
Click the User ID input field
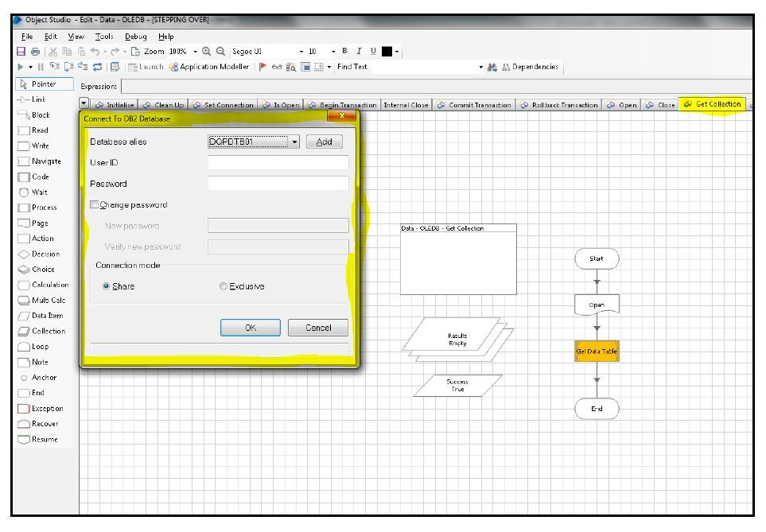tap(278, 162)
